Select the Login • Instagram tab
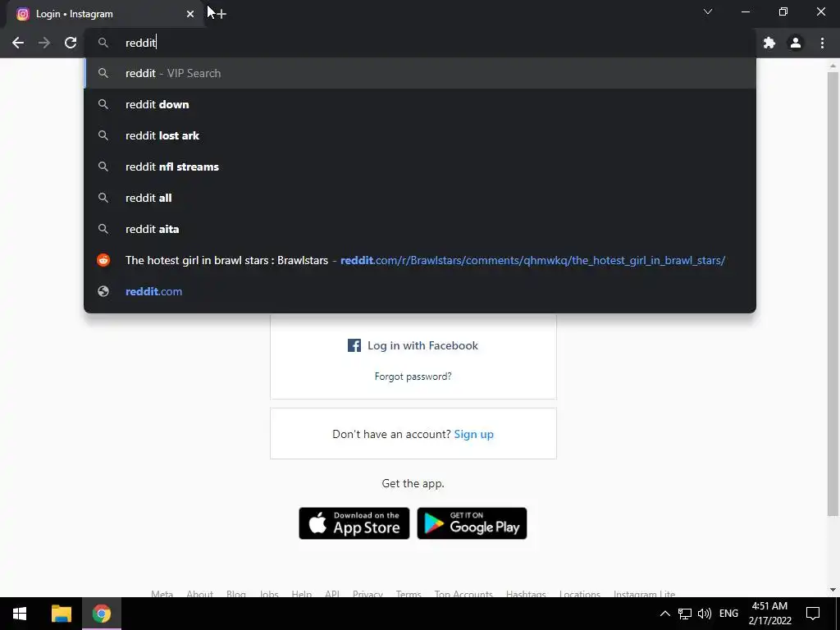This screenshot has width=840, height=630. point(105,14)
